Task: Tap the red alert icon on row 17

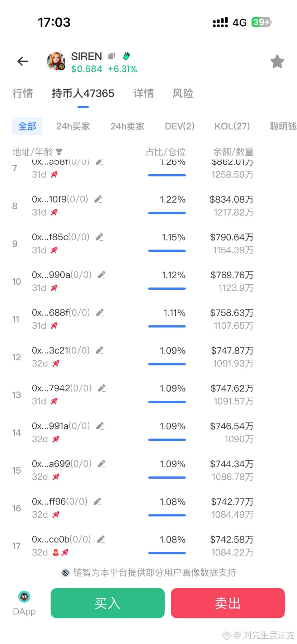Action: point(56,553)
